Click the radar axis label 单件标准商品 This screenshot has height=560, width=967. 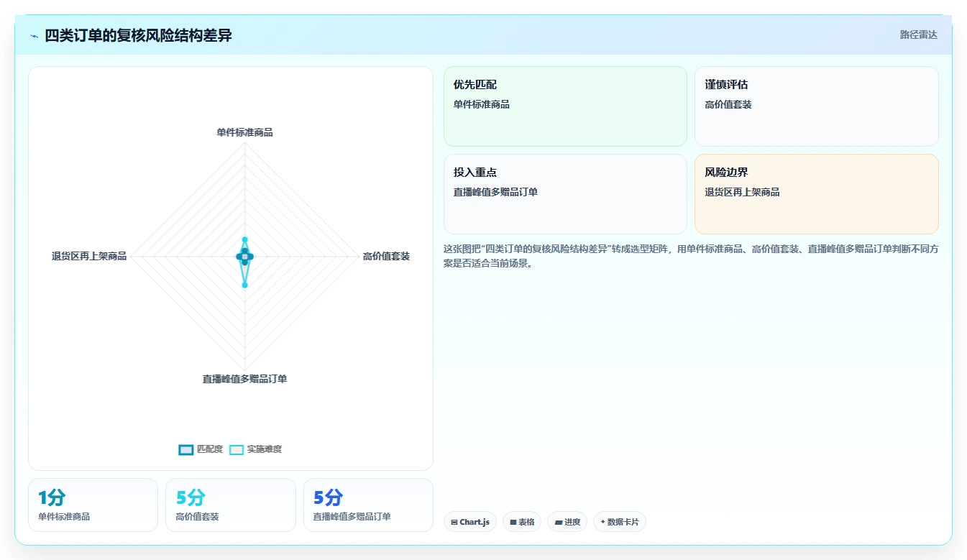pyautogui.click(x=244, y=132)
